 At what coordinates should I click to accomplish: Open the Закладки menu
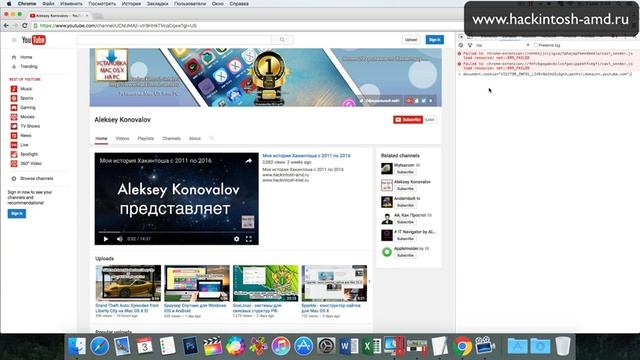click(157, 4)
